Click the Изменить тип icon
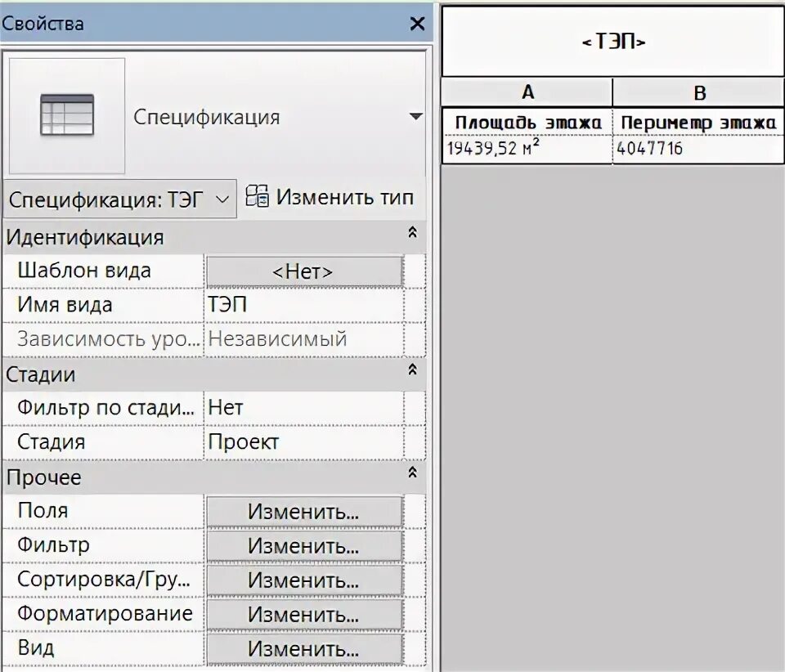785x672 pixels. coord(257,196)
